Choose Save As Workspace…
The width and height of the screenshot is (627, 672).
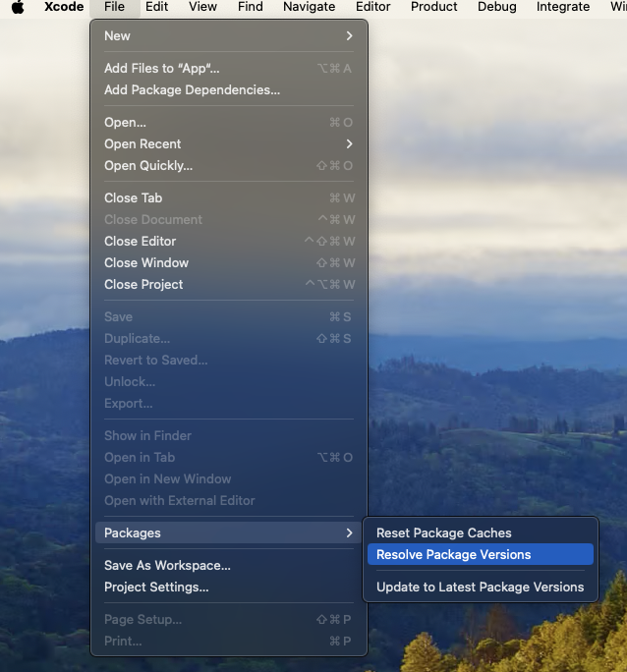click(x=167, y=566)
